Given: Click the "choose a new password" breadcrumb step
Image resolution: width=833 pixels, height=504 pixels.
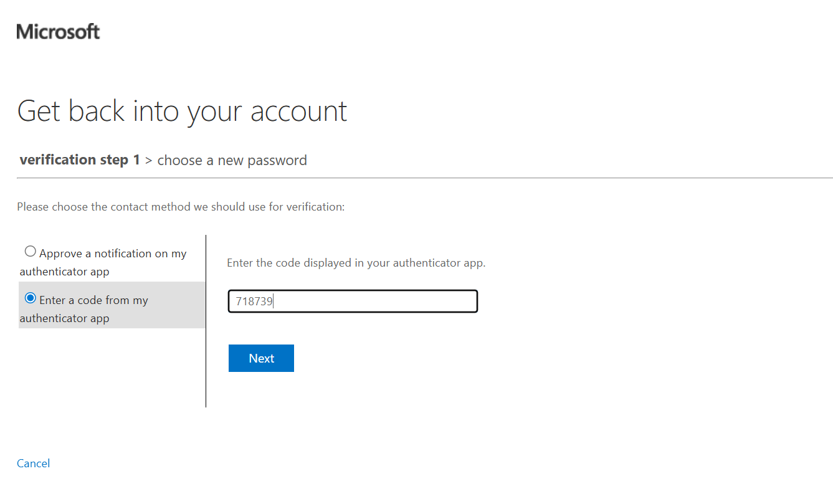Looking at the screenshot, I should pos(232,161).
